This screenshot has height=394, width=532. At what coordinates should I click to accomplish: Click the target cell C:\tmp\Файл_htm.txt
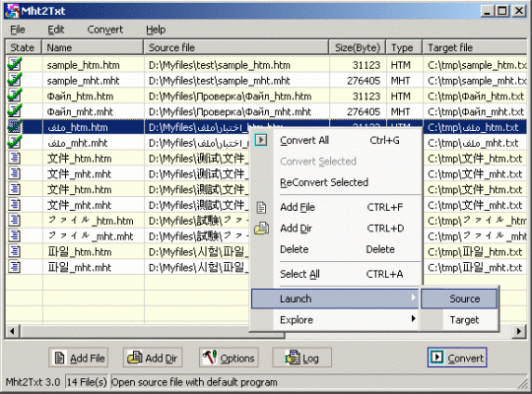tap(476, 97)
